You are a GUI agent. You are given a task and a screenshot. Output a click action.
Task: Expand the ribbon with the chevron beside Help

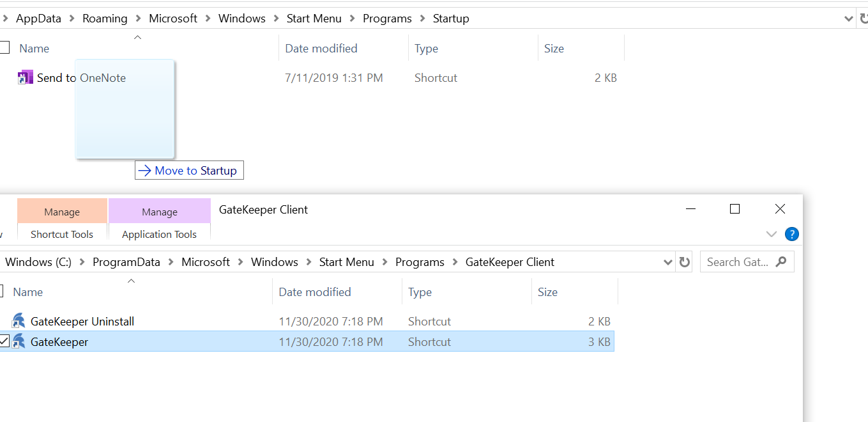click(771, 234)
